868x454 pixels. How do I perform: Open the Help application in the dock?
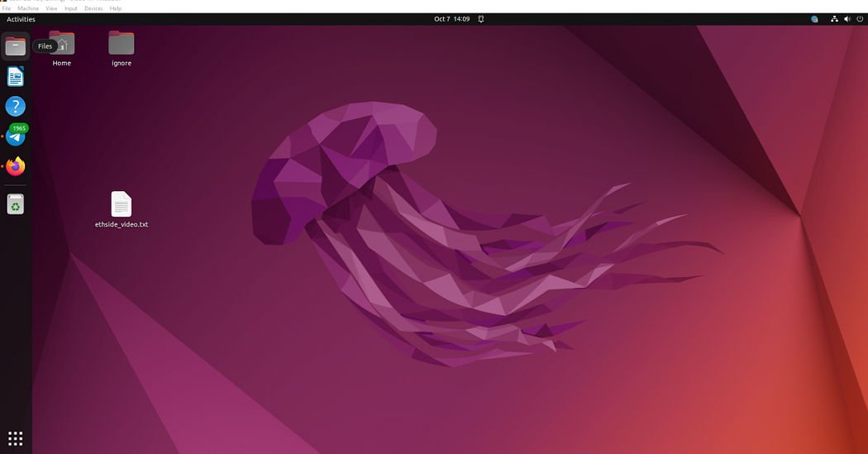coord(16,106)
